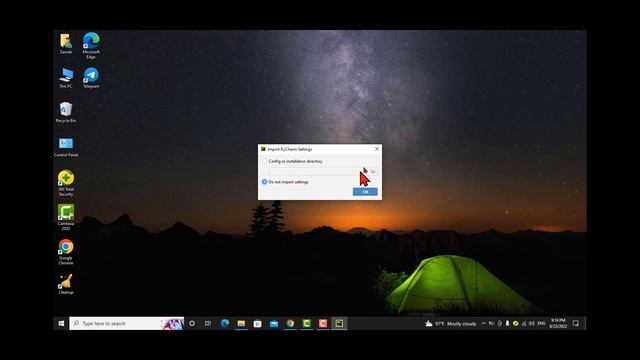Launch Microsoft Edge from desktop shortcut
Viewport: 640px width, 360px height.
pos(91,45)
